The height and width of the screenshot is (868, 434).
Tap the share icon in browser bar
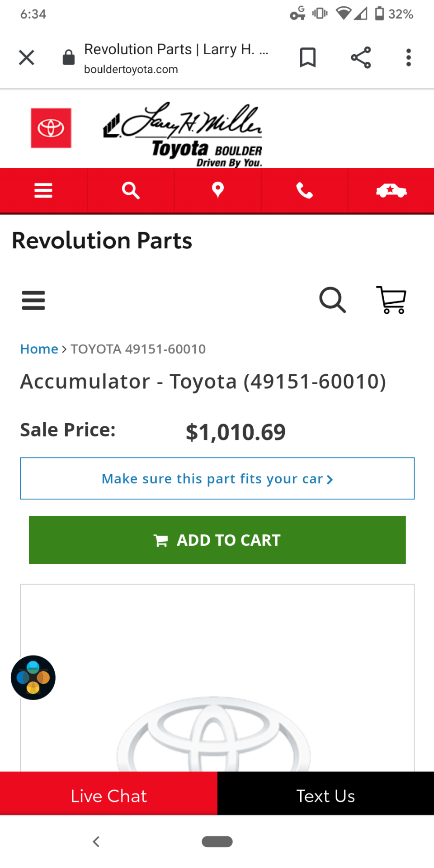[x=361, y=57]
